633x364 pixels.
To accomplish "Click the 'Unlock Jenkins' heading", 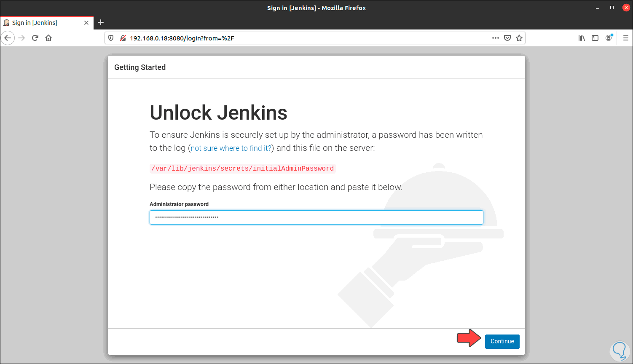I will click(218, 112).
